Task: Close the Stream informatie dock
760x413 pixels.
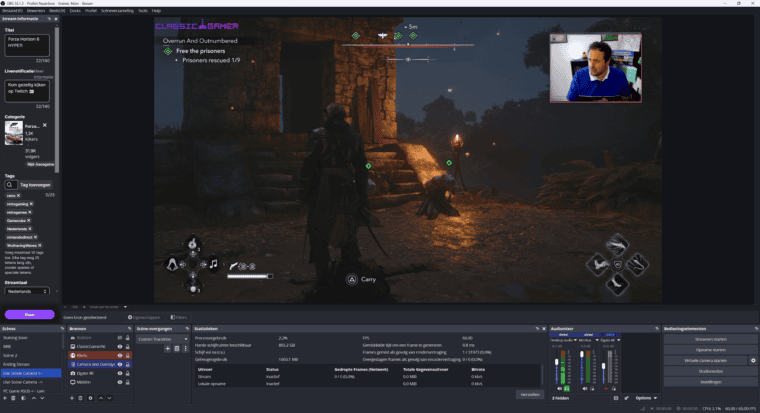Action: pyautogui.click(x=56, y=19)
